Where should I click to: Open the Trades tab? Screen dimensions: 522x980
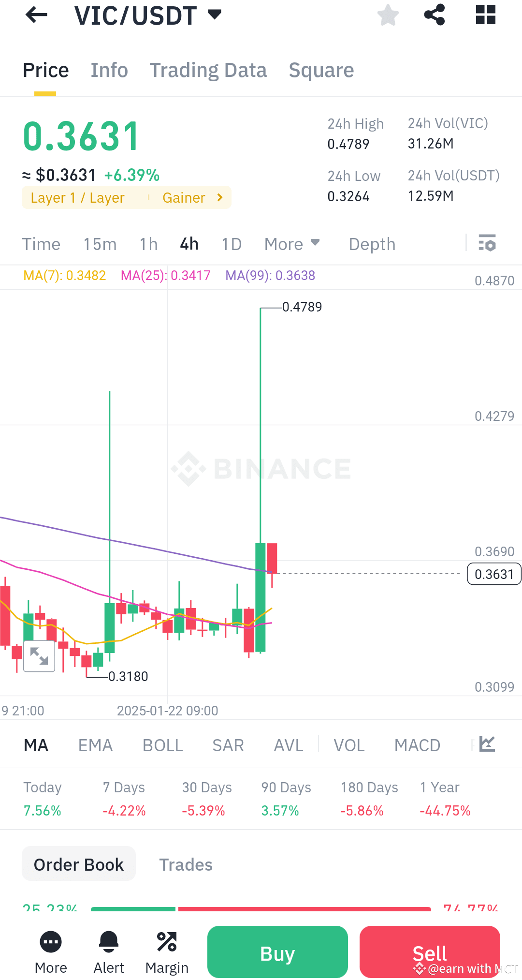tap(186, 864)
